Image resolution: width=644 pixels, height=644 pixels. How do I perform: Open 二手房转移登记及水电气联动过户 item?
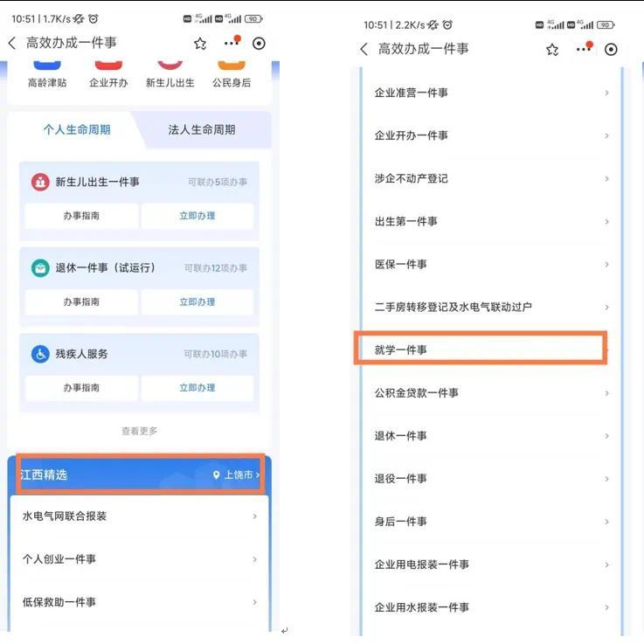[x=492, y=308]
